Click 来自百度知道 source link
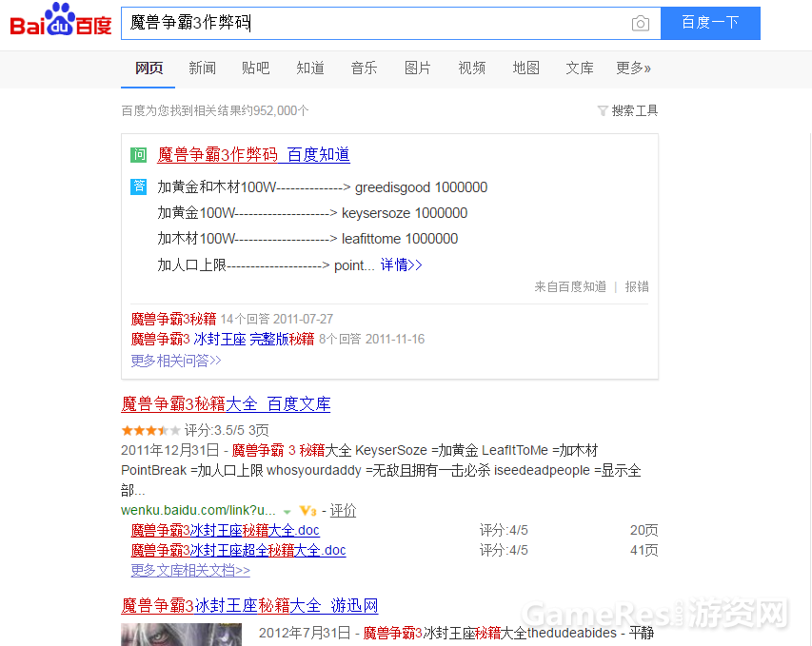The width and height of the screenshot is (812, 646). point(570,286)
